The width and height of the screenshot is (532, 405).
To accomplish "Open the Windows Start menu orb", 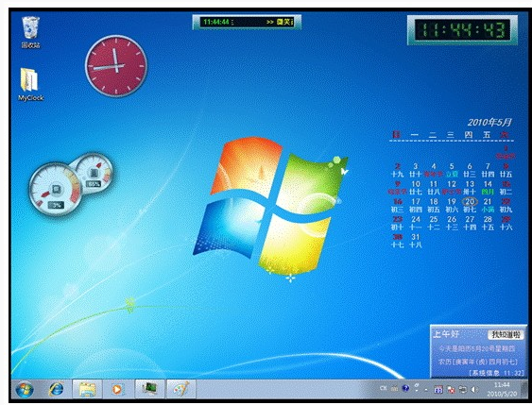I will click(25, 389).
